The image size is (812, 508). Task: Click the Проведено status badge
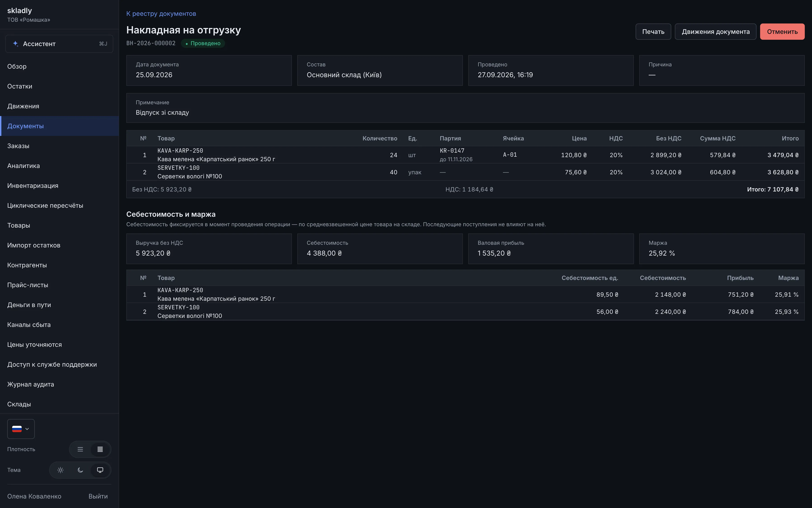203,43
